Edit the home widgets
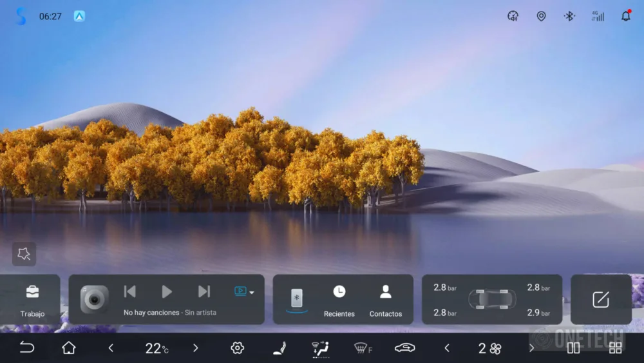 [x=600, y=299]
